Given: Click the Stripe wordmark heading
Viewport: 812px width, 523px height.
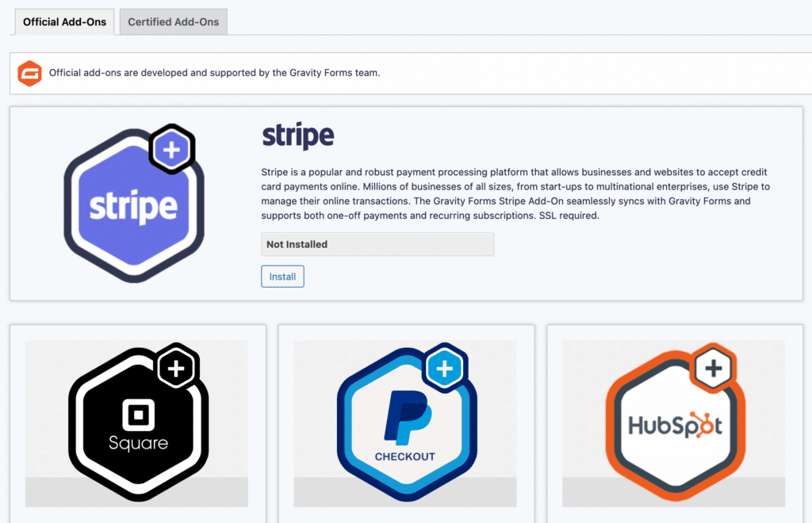Looking at the screenshot, I should 298,136.
